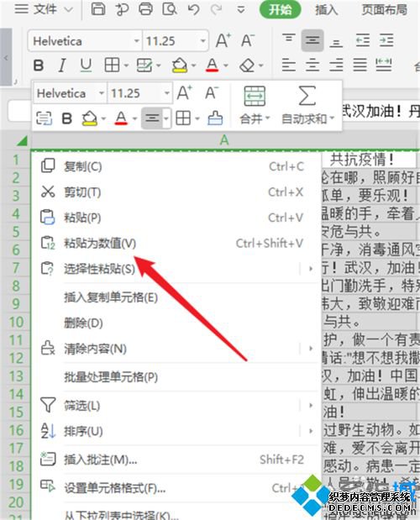Toggle Underline formatting in the ribbon
Image resolution: width=420 pixels, height=520 pixels.
coord(86,65)
